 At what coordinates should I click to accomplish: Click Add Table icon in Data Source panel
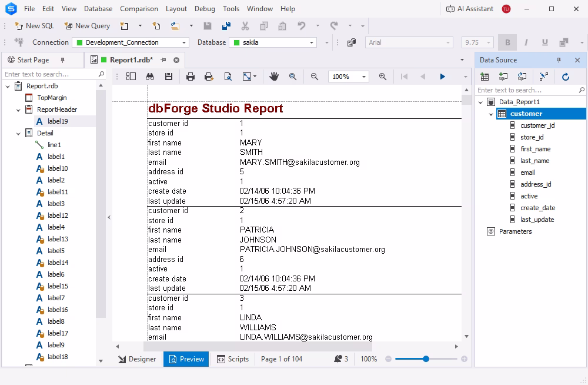click(x=485, y=77)
